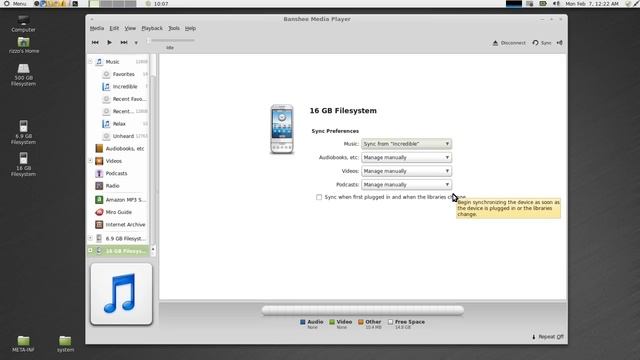
Task: Click the phone device image
Action: pos(282,129)
